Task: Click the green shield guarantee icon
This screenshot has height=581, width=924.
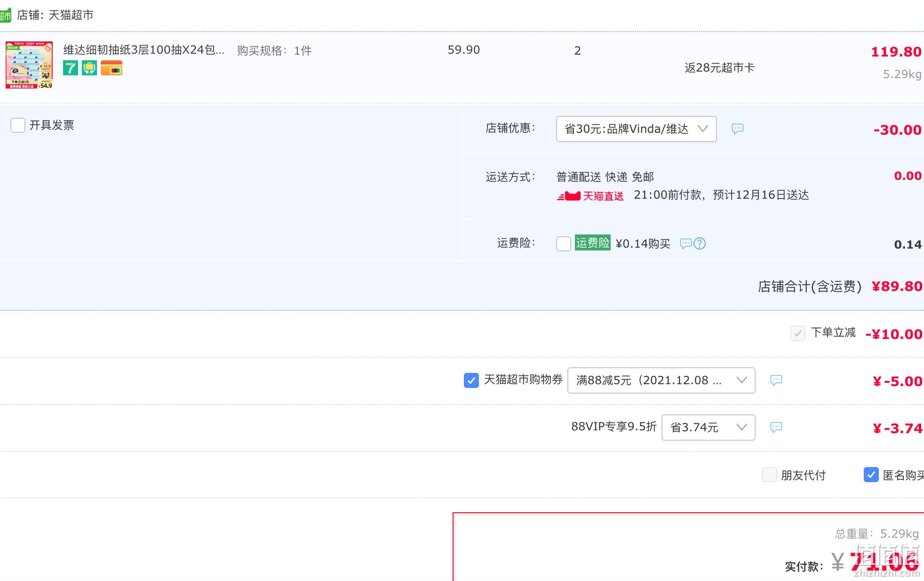Action: point(89,68)
